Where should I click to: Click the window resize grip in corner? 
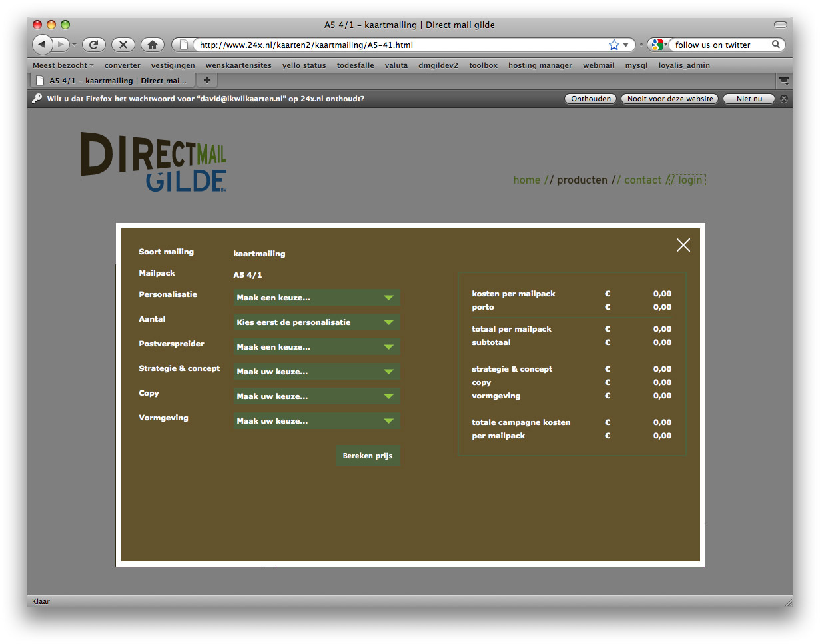(787, 601)
